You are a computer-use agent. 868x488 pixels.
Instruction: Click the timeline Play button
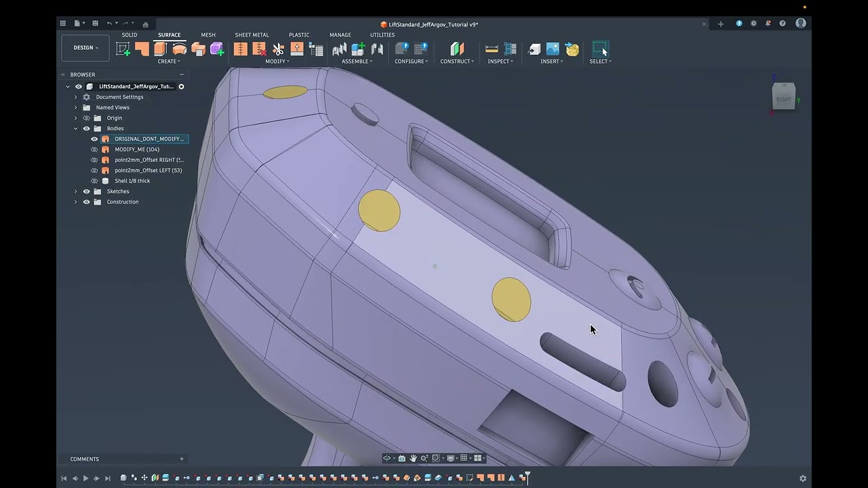click(x=85, y=478)
